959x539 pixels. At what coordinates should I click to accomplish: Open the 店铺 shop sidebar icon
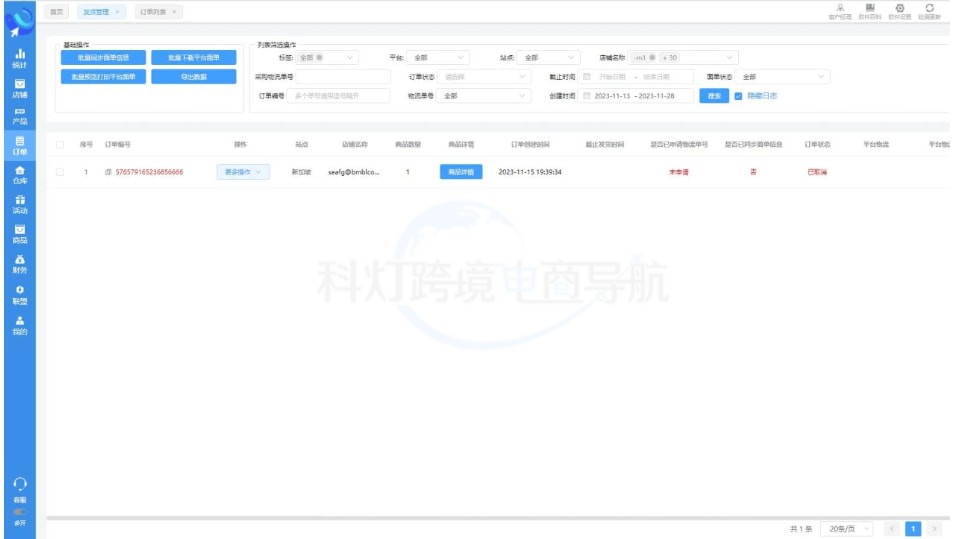[20, 89]
